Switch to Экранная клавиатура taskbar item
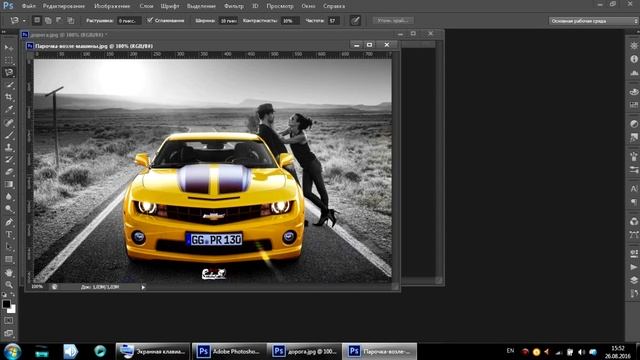 [153, 351]
